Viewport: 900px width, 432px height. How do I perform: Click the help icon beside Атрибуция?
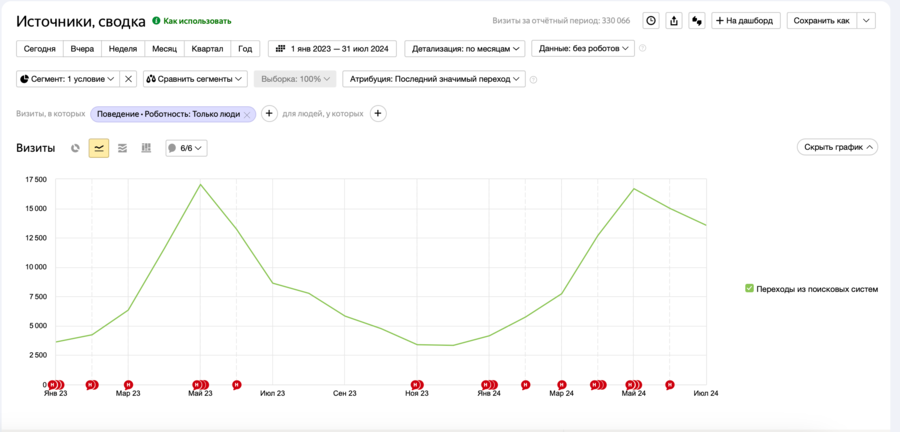[533, 79]
